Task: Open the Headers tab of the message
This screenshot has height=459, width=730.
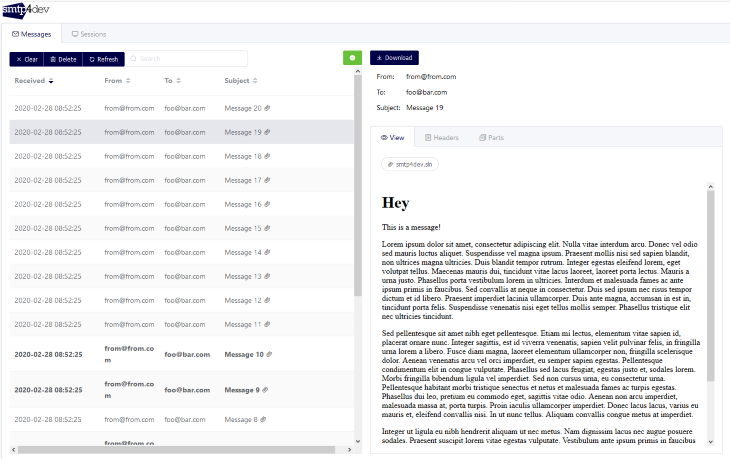Action: coord(442,137)
